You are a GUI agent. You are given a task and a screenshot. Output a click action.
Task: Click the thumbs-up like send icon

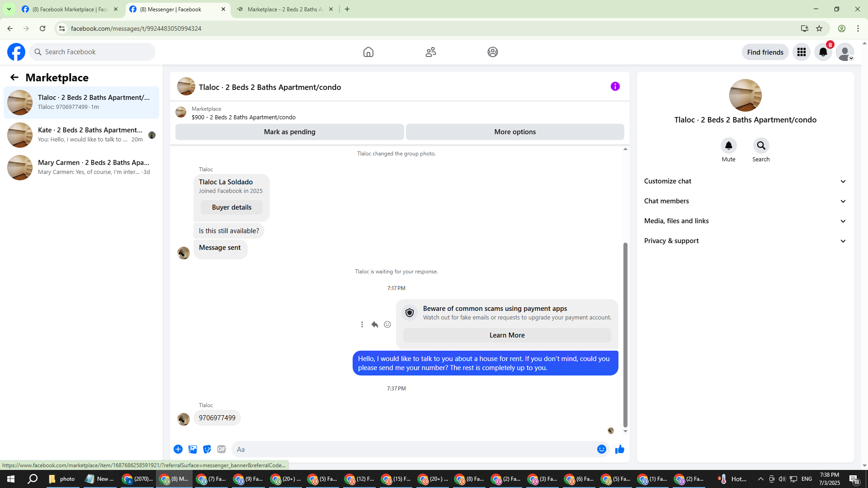click(619, 449)
